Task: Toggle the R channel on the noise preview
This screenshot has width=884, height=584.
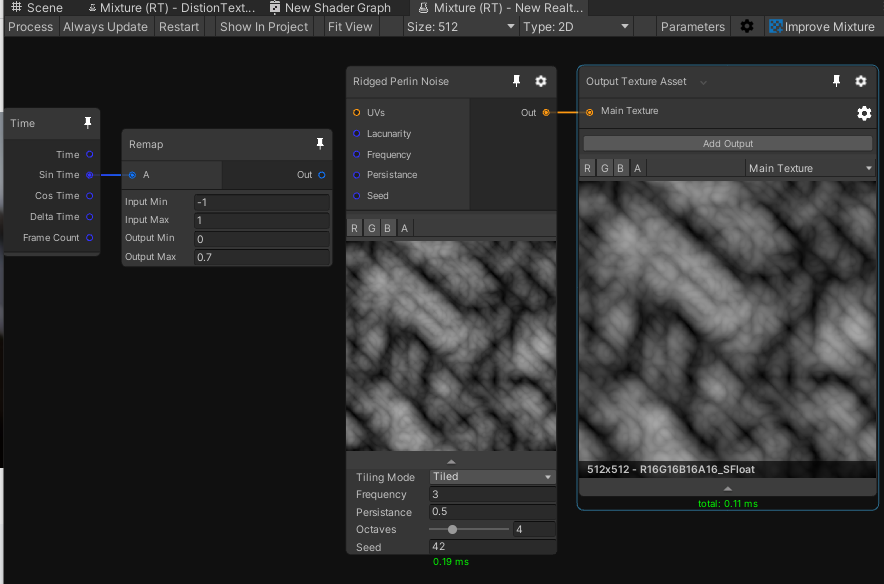Action: pos(354,228)
